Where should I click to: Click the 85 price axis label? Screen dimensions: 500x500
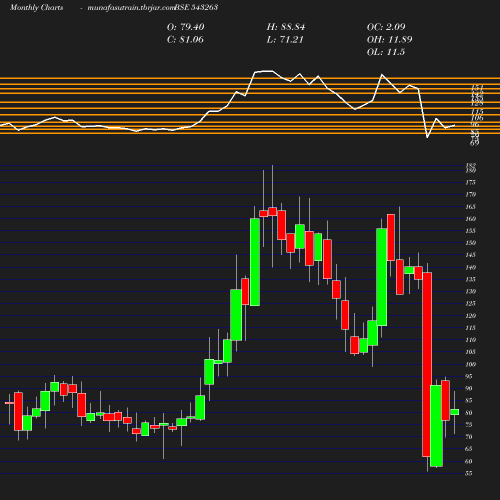pos(469,400)
